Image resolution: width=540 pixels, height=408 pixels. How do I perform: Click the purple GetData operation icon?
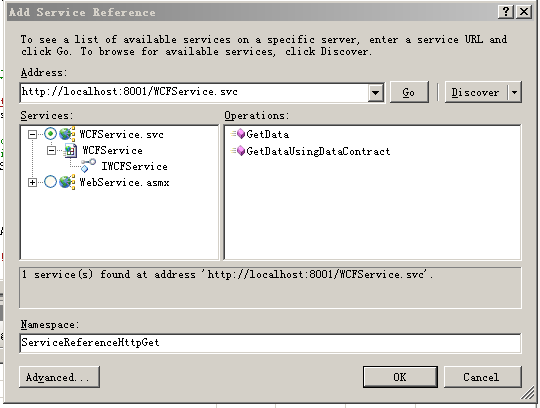click(238, 134)
